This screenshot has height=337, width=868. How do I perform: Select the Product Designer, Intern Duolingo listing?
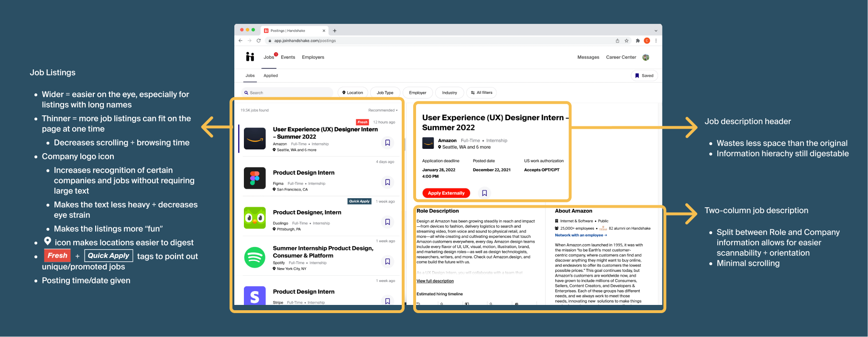pyautogui.click(x=307, y=213)
